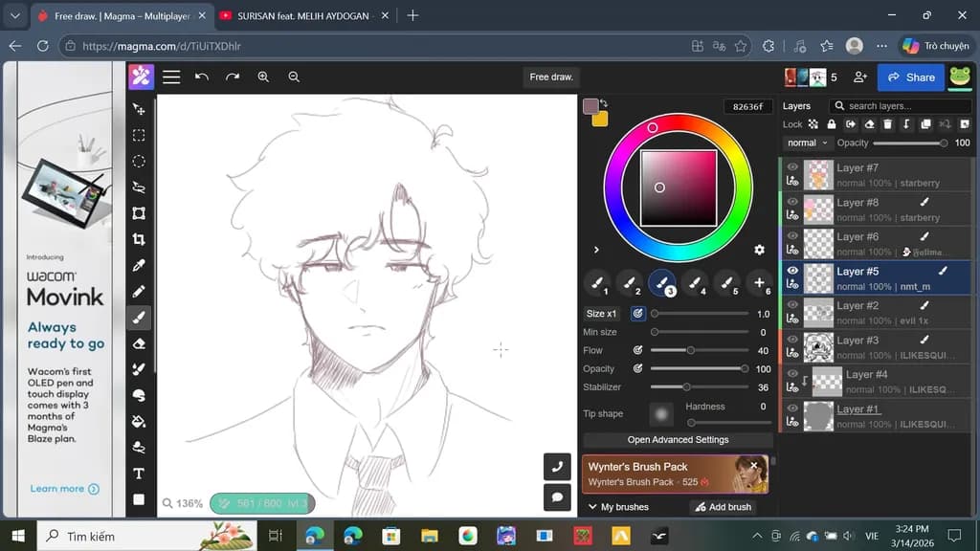
Task: Select the Text tool
Action: 139,474
